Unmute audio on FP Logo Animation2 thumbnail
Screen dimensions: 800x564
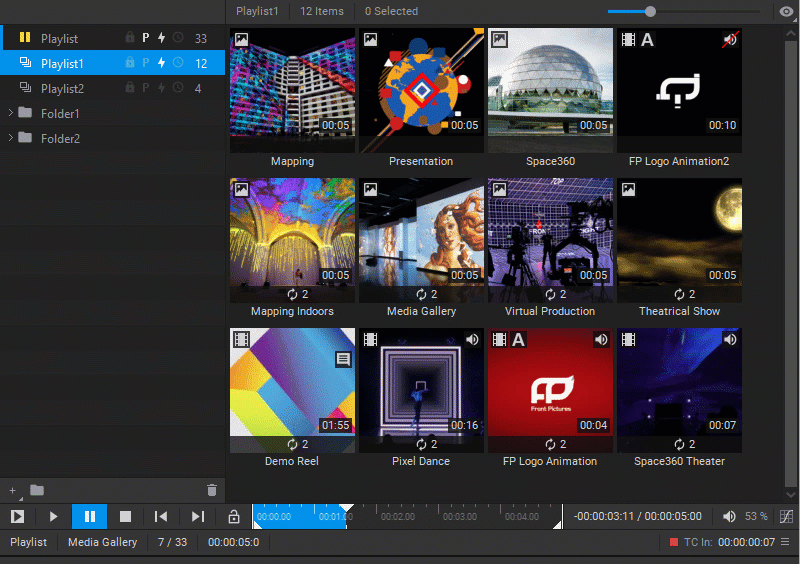point(730,39)
